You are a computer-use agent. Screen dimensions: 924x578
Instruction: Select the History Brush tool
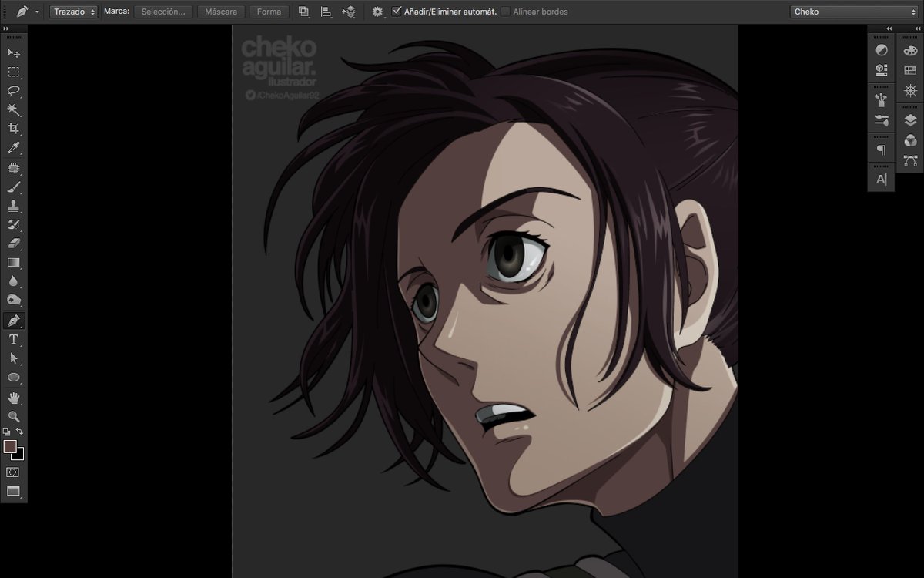click(14, 224)
